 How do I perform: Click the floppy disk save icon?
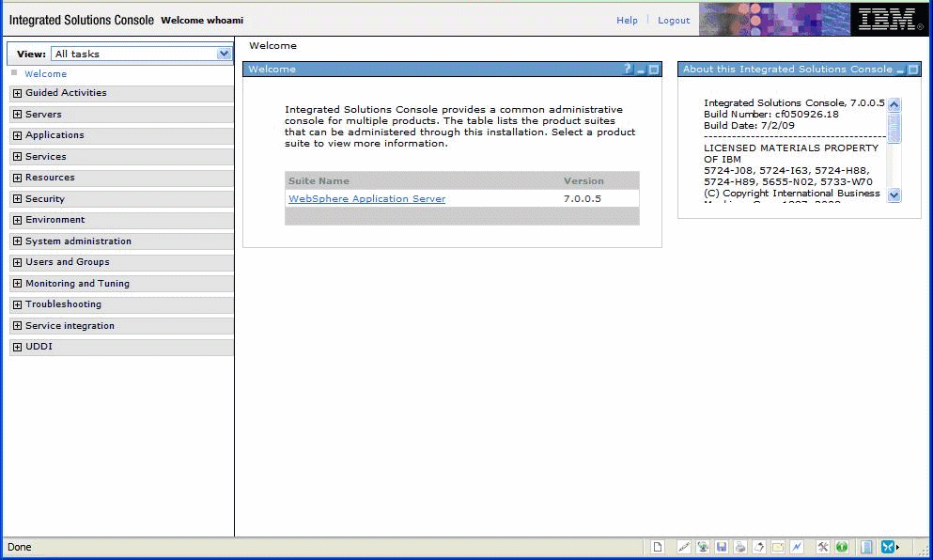point(722,547)
